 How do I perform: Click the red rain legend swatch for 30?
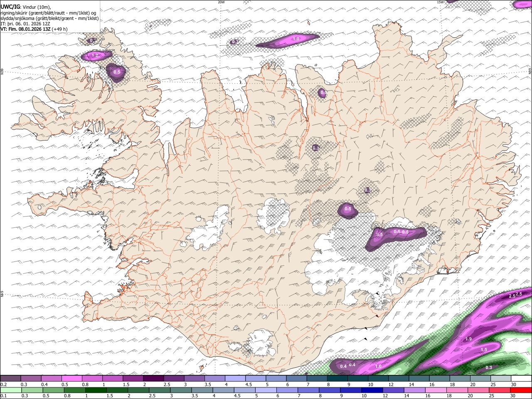[521, 390]
